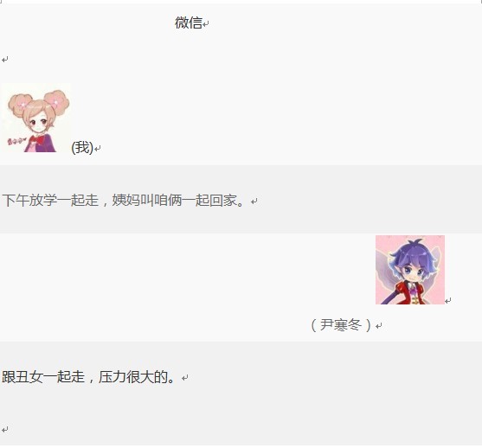The height and width of the screenshot is (448, 482).
Task: Select the pink-haired girl avatar image
Action: tap(36, 118)
